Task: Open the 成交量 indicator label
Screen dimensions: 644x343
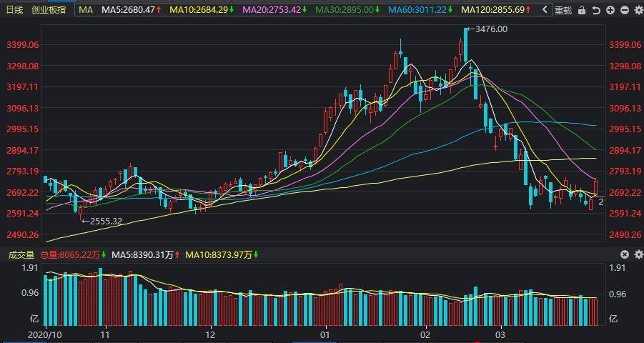Action: point(21,254)
